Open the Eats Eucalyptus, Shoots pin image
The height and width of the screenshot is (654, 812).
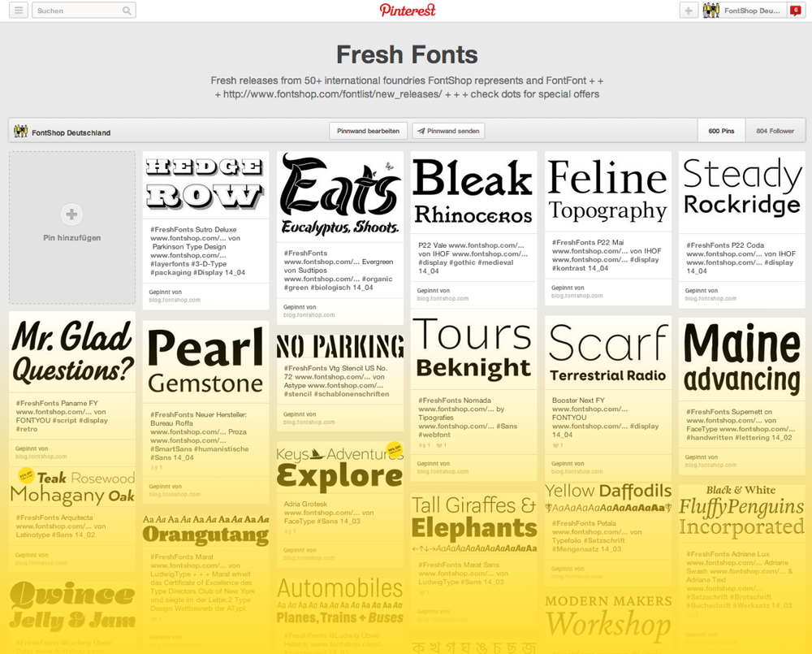(x=340, y=197)
